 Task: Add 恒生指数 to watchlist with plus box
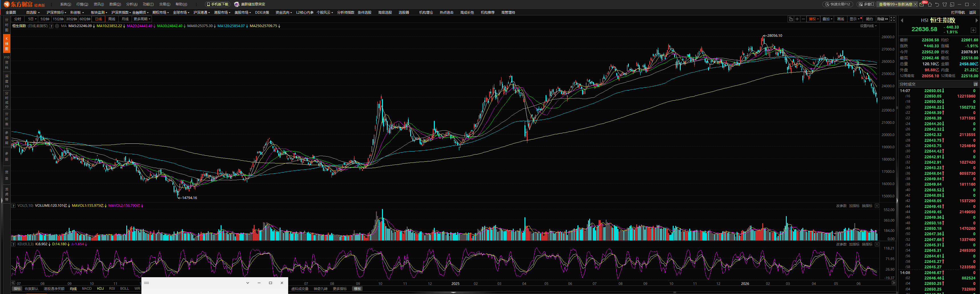[x=973, y=30]
